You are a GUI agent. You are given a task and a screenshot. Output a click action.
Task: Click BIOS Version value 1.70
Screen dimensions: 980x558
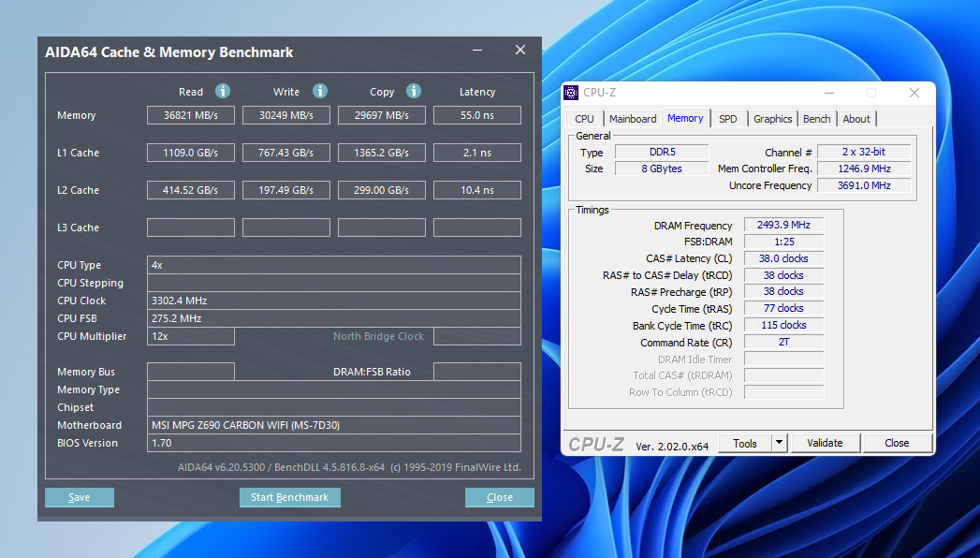click(x=334, y=443)
